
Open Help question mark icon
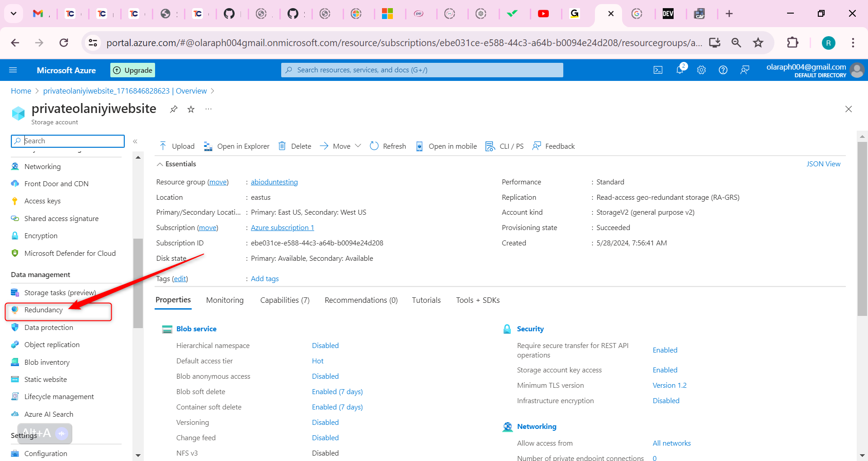[723, 70]
